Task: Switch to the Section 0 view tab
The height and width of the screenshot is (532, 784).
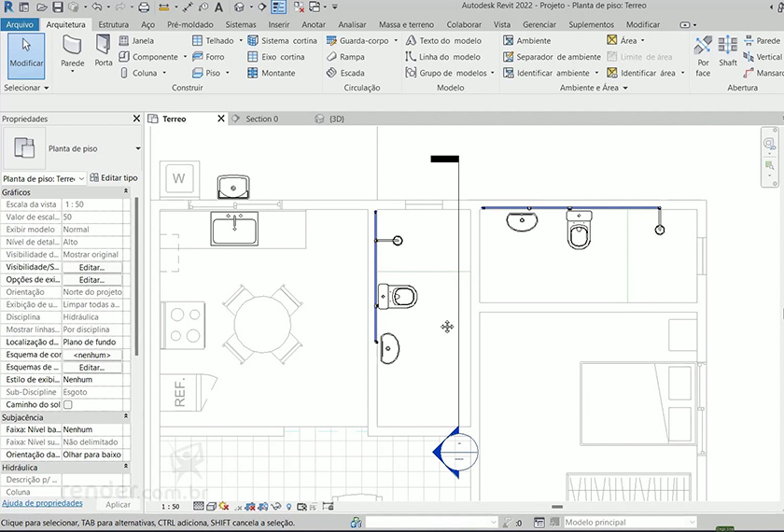Action: [x=261, y=119]
